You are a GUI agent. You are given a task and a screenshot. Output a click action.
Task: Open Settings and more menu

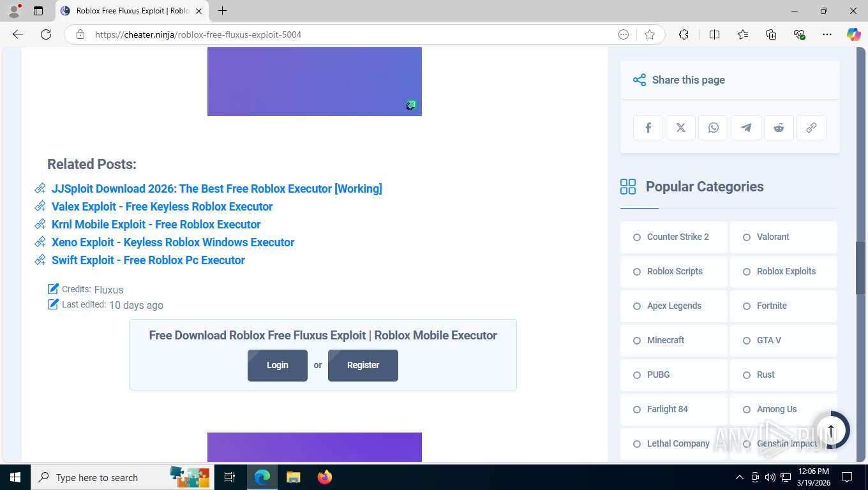pos(827,34)
